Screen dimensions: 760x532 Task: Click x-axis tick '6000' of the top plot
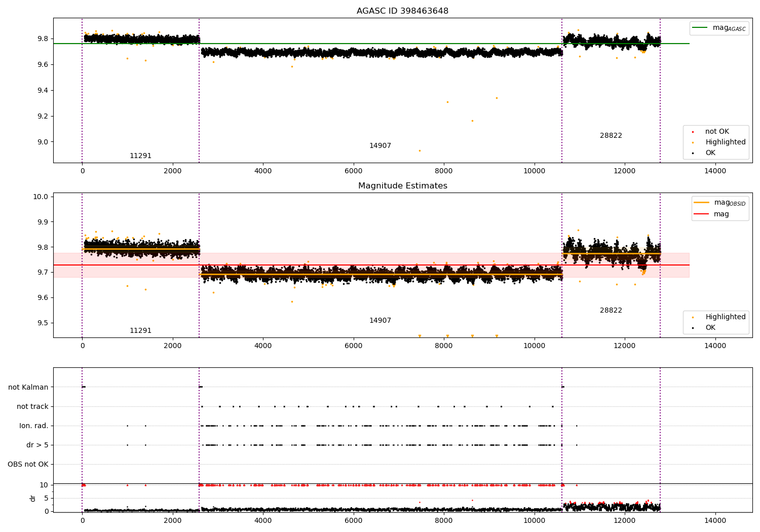(353, 171)
